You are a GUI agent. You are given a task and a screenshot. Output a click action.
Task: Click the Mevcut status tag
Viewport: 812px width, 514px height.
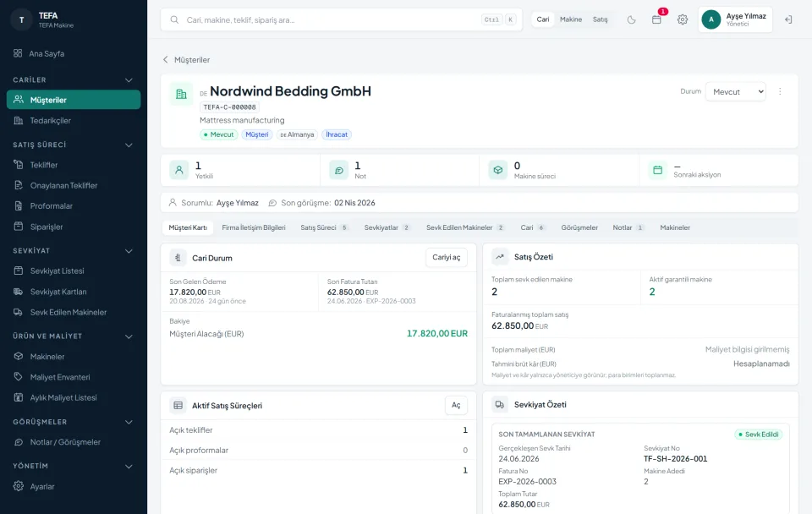click(218, 134)
